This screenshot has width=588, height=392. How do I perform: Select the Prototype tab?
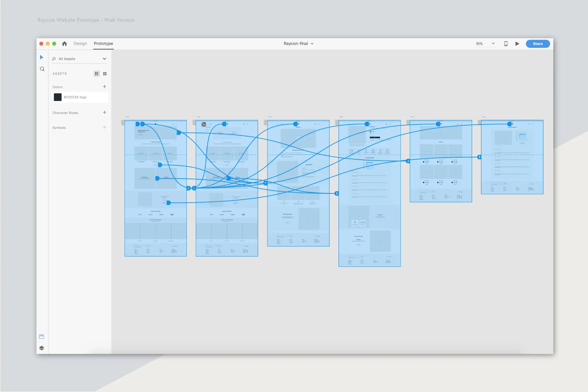[103, 44]
